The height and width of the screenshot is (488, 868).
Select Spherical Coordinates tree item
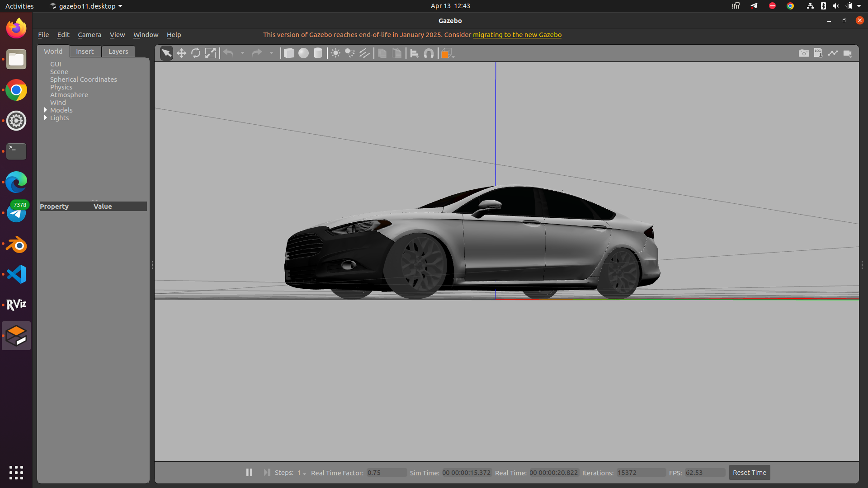(84, 80)
